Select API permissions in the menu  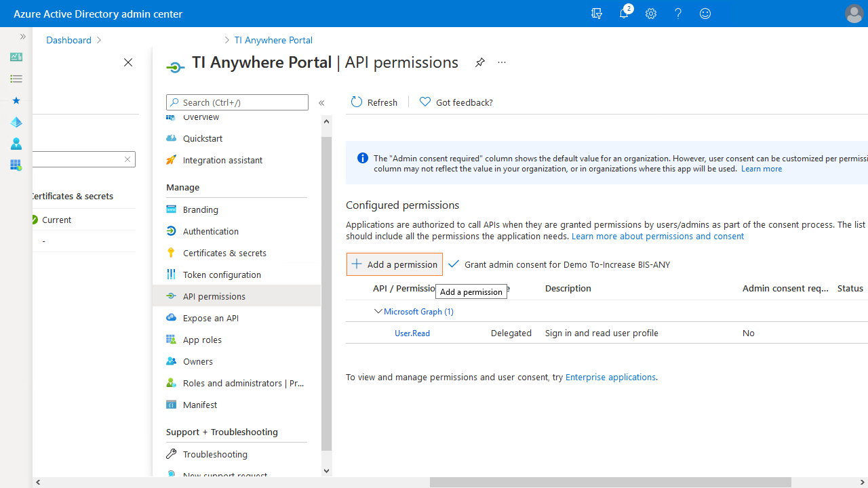tap(237, 296)
